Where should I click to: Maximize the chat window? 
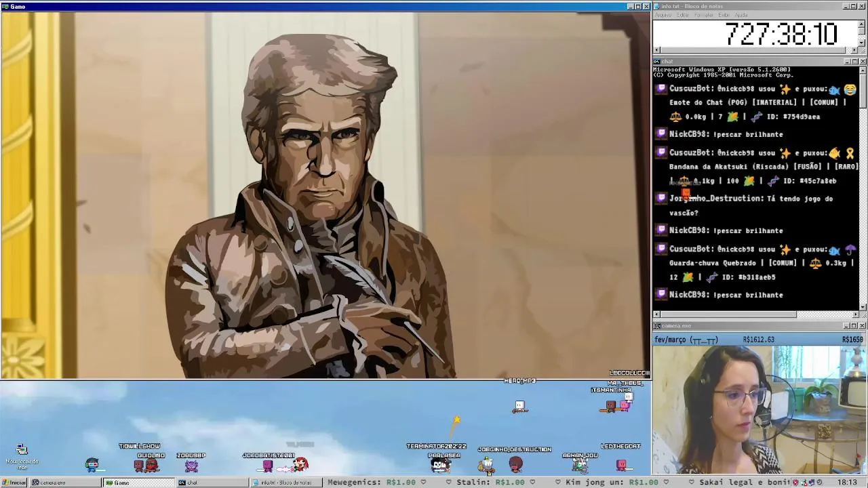854,62
